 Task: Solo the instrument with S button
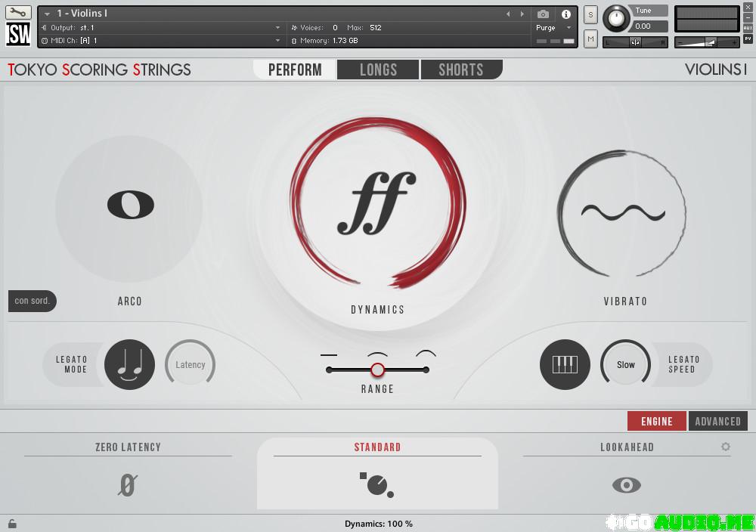590,15
